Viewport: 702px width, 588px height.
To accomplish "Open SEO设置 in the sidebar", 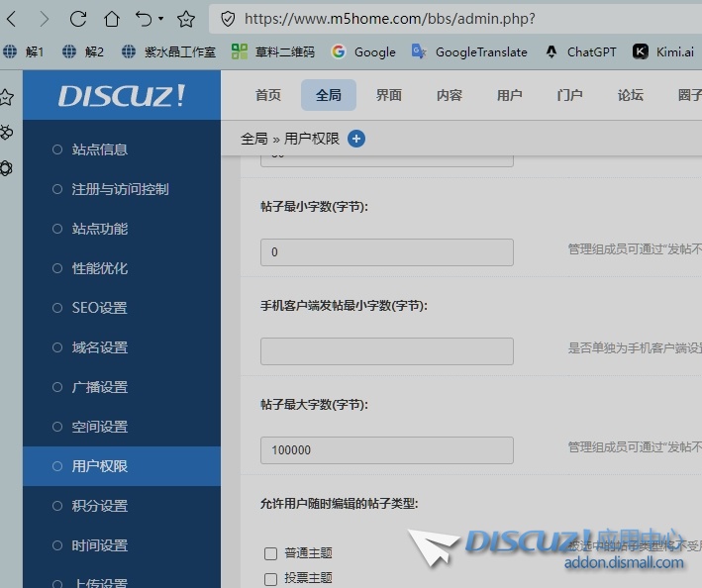I will [x=122, y=308].
